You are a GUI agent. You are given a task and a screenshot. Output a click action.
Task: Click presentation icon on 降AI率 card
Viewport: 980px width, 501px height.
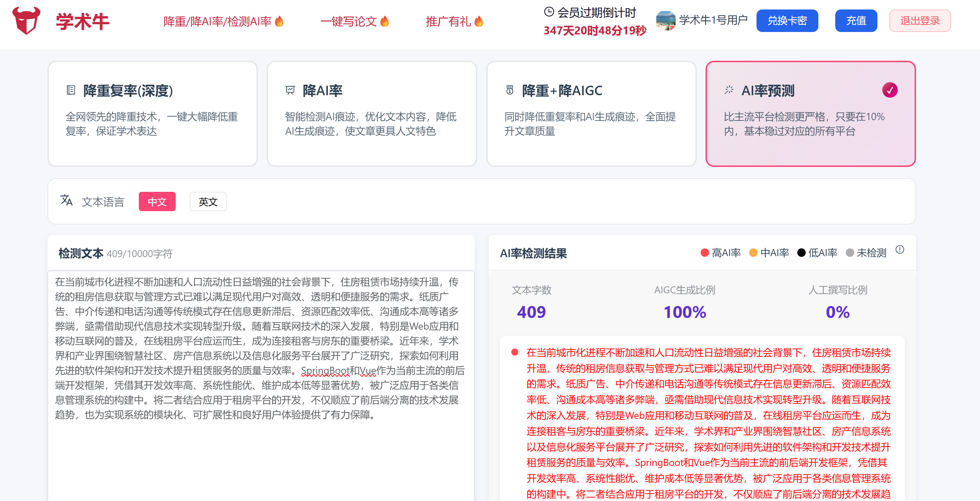[290, 90]
